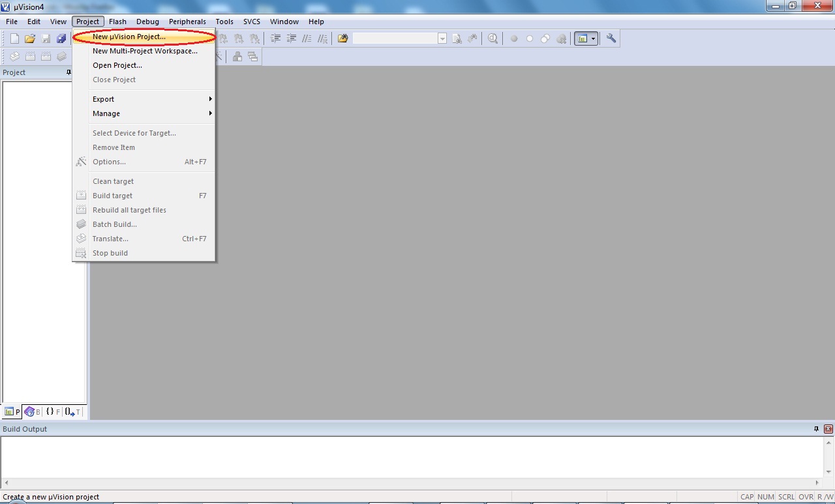The width and height of the screenshot is (835, 504).
Task: Click the µVision4 application icon in title bar
Action: click(x=6, y=7)
